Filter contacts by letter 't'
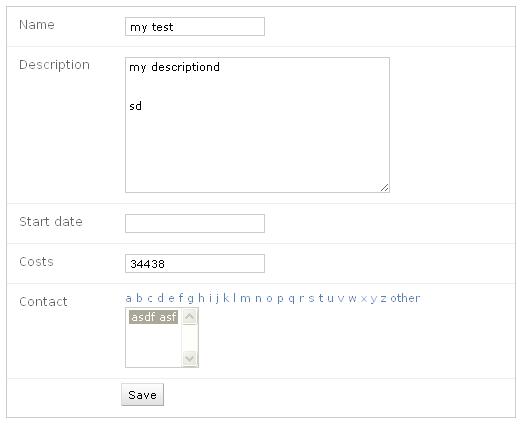530x424 pixels. tap(321, 298)
